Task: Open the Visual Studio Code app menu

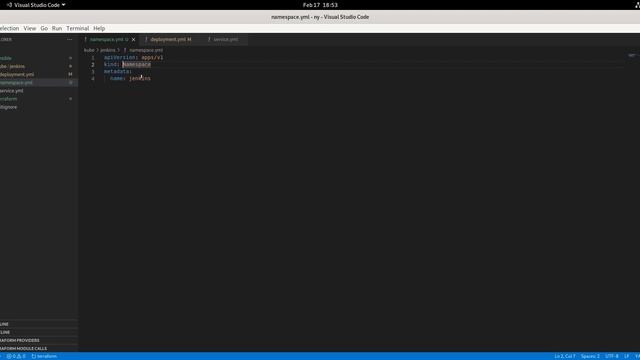Action: (x=36, y=5)
